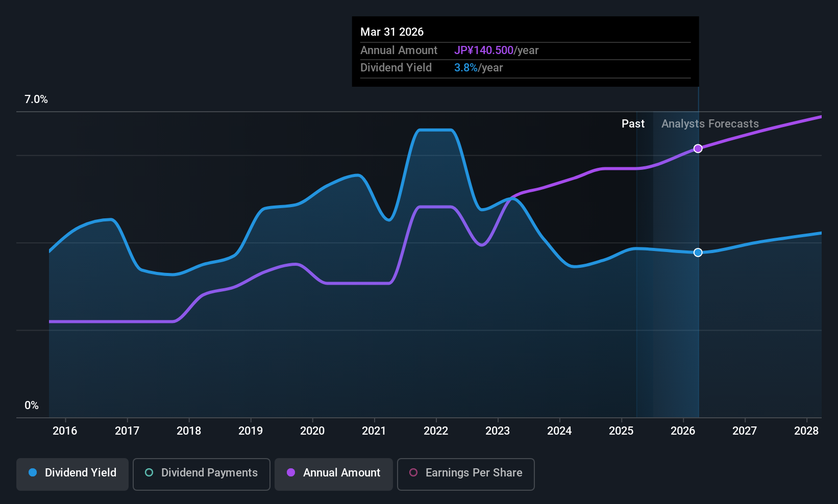This screenshot has height=504, width=838.
Task: Click the Analysts Forecasts region label
Action: click(710, 124)
